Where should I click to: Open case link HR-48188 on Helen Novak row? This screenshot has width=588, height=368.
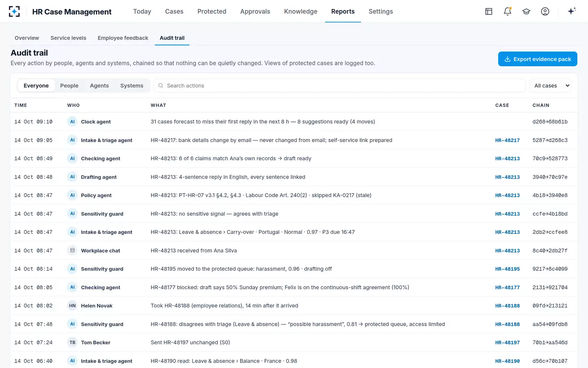tap(507, 306)
